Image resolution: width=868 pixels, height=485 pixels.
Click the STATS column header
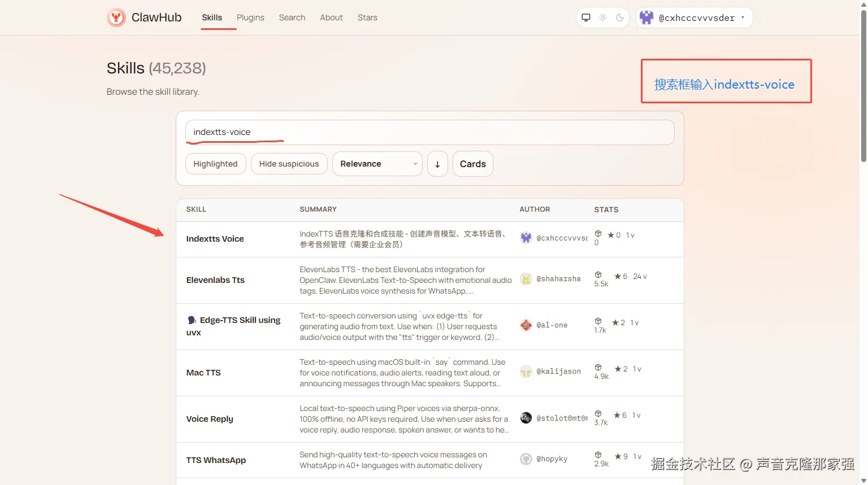coord(606,209)
